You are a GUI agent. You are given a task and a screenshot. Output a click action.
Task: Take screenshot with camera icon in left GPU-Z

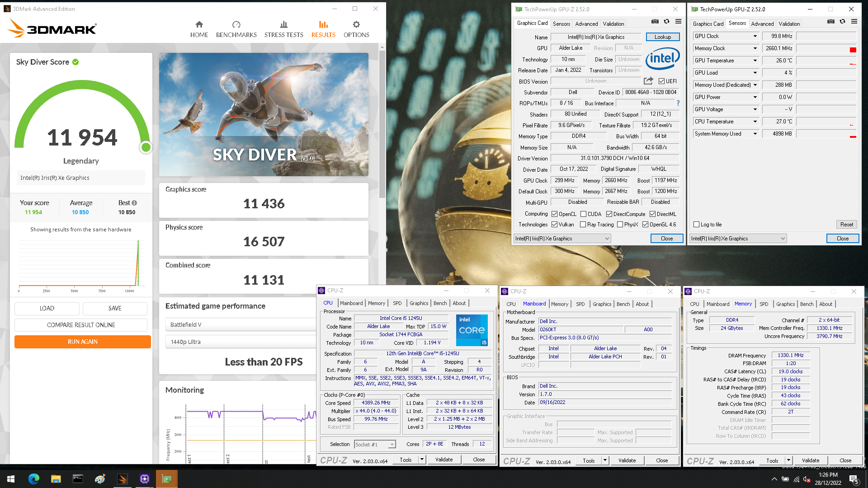point(655,21)
